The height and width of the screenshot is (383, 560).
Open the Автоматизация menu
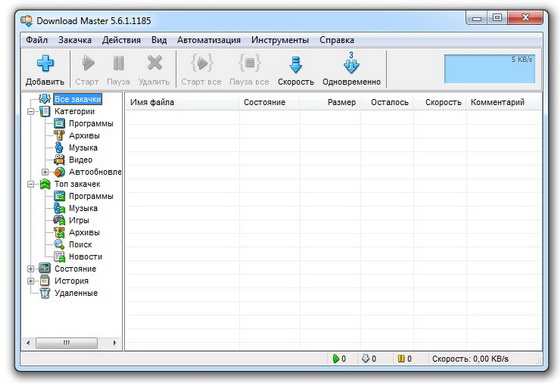click(x=209, y=40)
